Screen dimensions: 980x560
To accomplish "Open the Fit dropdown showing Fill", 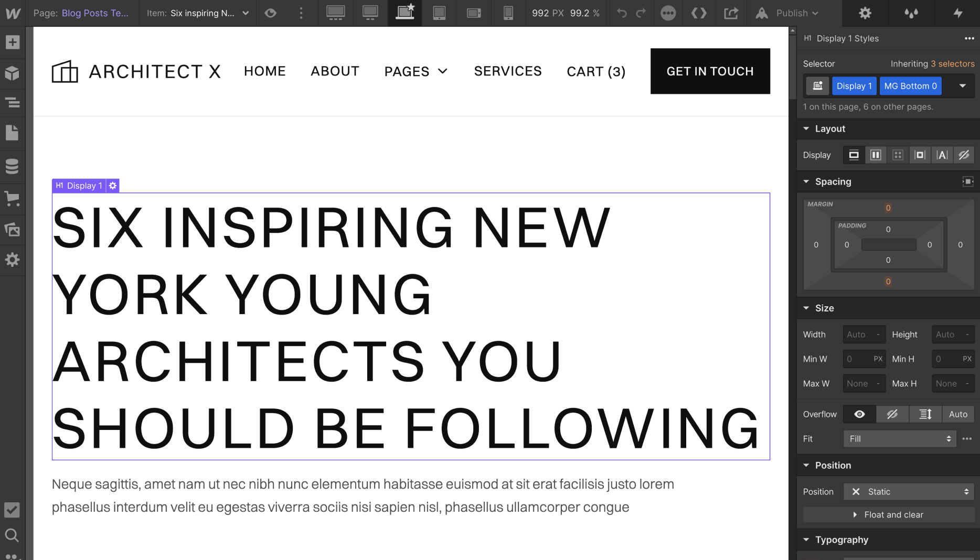I will pyautogui.click(x=899, y=439).
